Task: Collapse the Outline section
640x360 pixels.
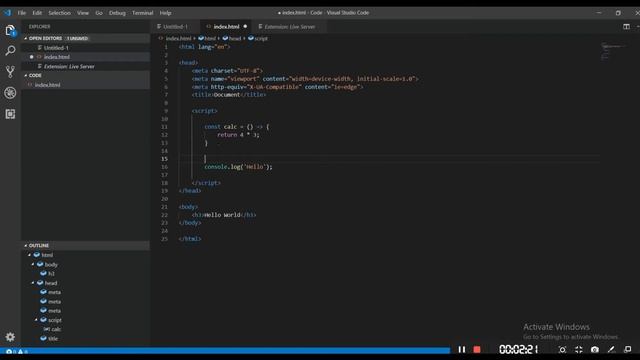Action: click(x=26, y=245)
